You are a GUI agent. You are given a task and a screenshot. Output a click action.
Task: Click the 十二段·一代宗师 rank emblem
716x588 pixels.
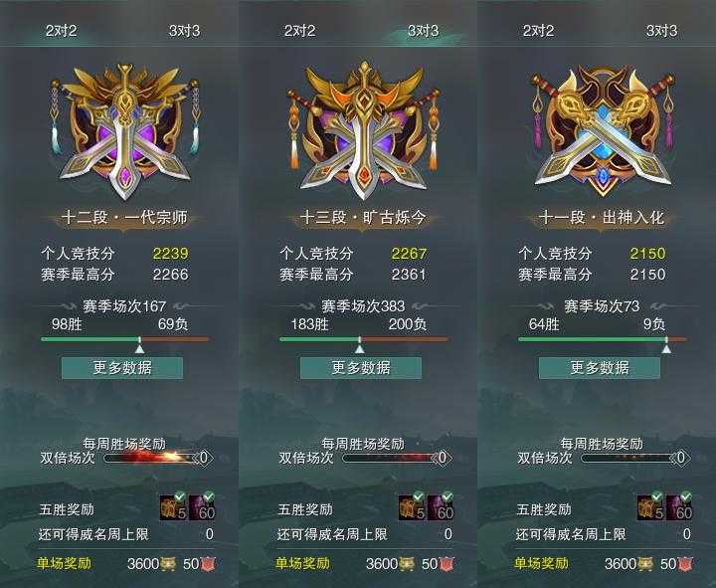point(124,131)
